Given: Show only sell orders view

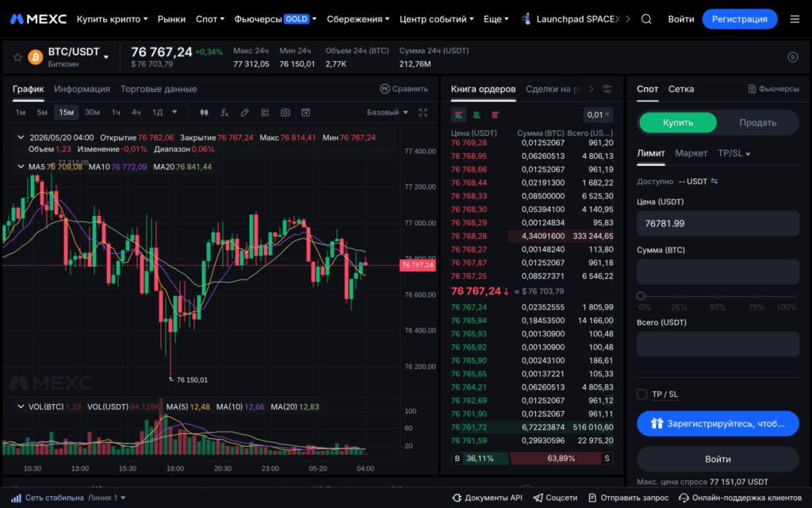Looking at the screenshot, I should tap(495, 115).
